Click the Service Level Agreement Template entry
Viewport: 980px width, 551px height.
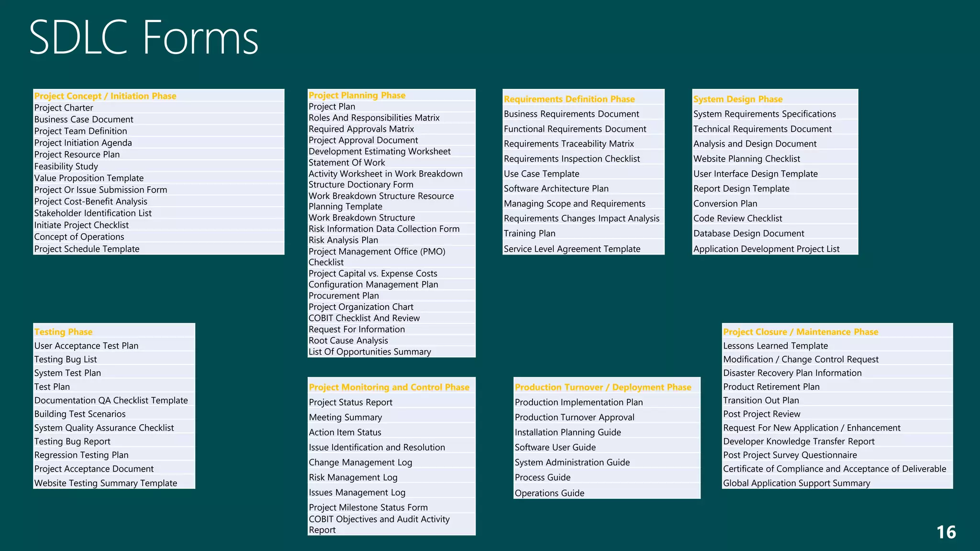click(572, 249)
